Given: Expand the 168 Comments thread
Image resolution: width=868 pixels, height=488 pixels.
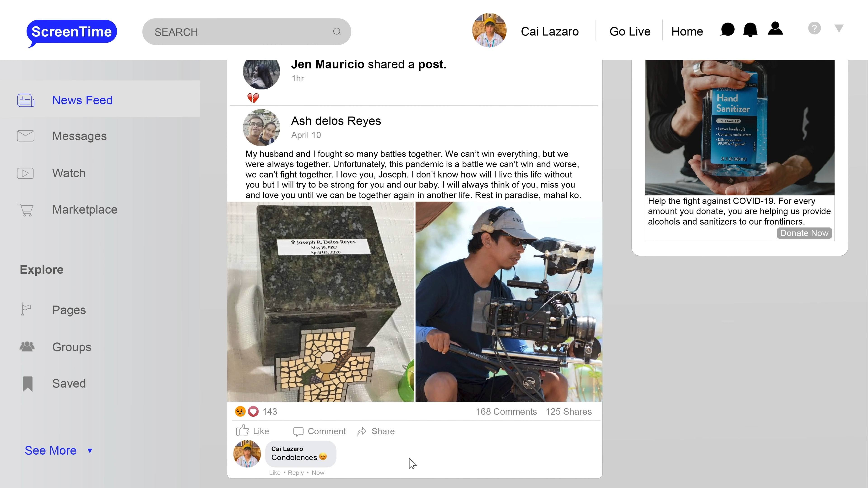Looking at the screenshot, I should click(506, 412).
